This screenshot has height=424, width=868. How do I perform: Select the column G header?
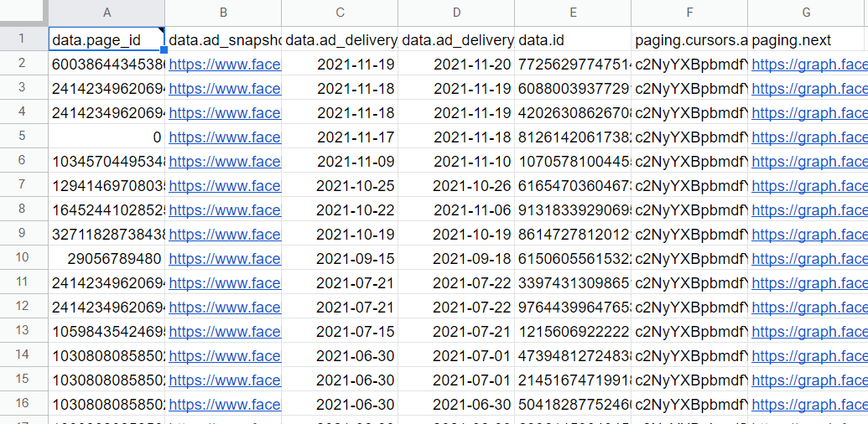(x=806, y=13)
